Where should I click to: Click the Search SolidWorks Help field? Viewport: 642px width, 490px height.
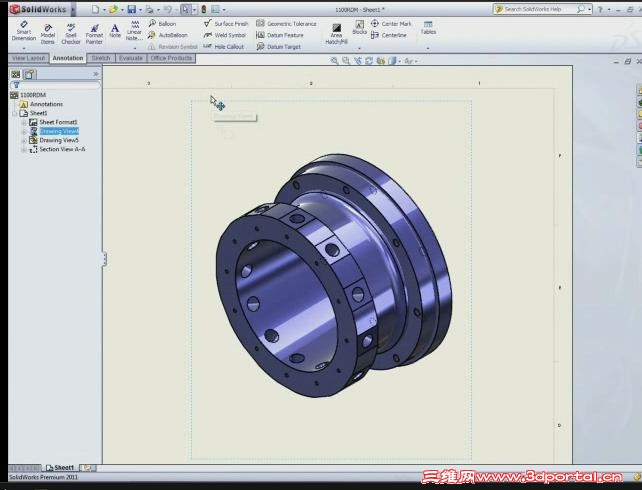(x=543, y=9)
